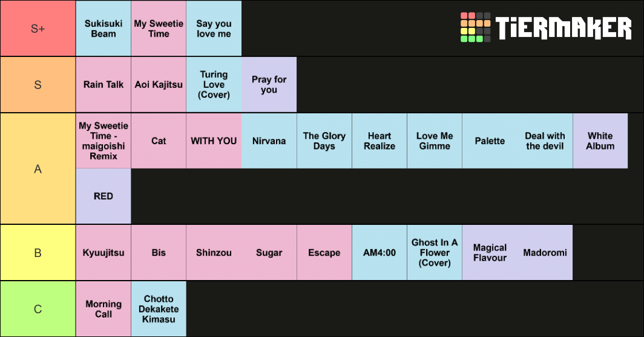Select the Nirvana tile
The height and width of the screenshot is (337, 644).
point(269,141)
